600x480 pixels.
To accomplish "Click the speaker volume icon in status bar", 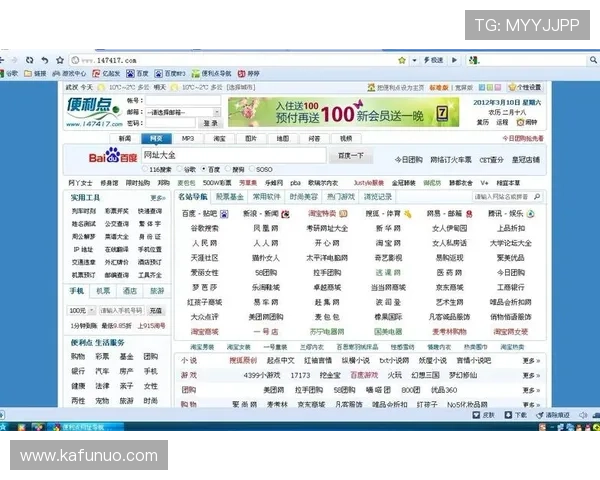I will click(583, 415).
